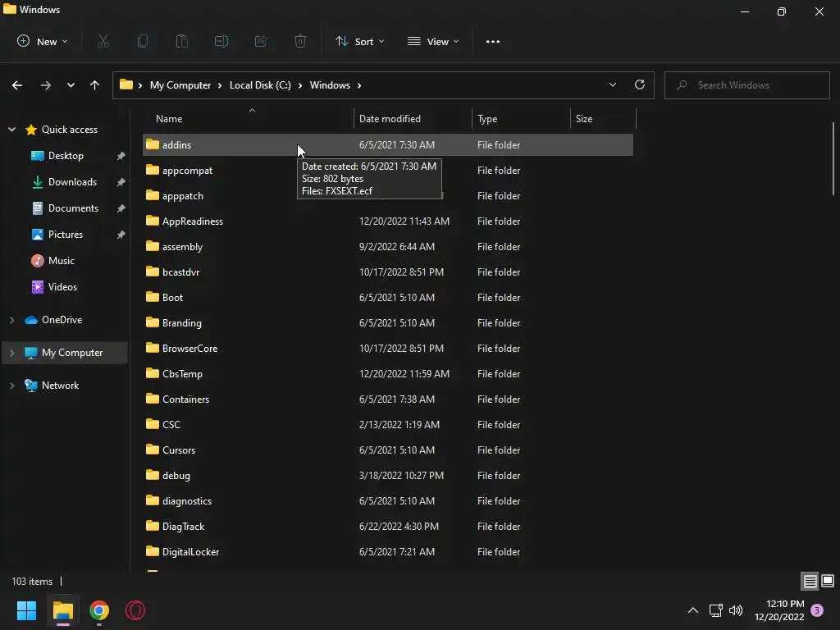Click My Computer in the breadcrumb
This screenshot has height=630, width=840.
tap(180, 85)
